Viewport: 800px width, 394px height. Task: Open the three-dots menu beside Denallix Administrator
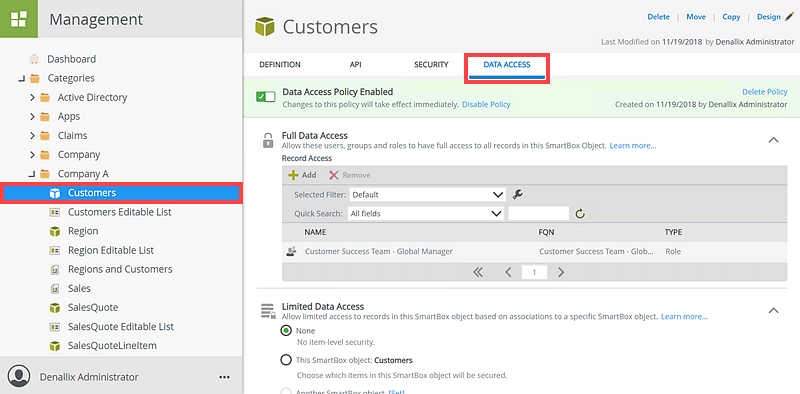(x=224, y=377)
